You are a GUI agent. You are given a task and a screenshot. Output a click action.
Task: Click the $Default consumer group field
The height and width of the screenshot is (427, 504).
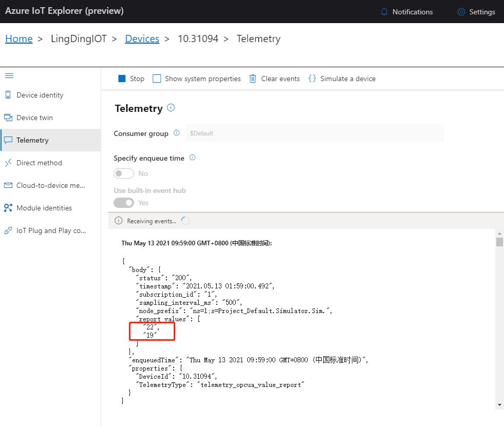[314, 133]
